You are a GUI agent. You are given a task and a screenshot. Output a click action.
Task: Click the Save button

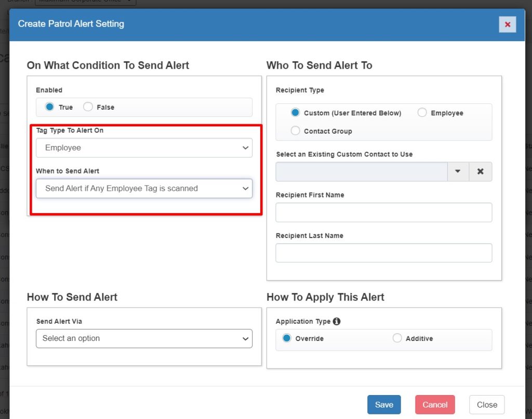384,405
